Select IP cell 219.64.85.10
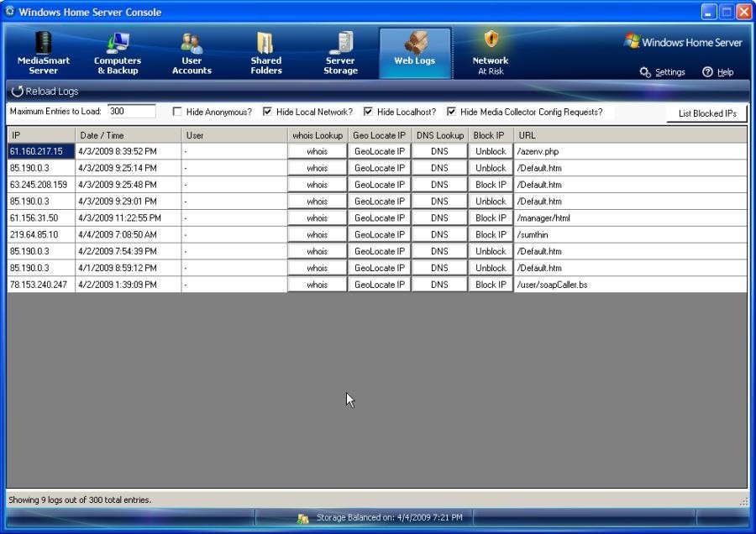This screenshot has height=534, width=756. 41,235
